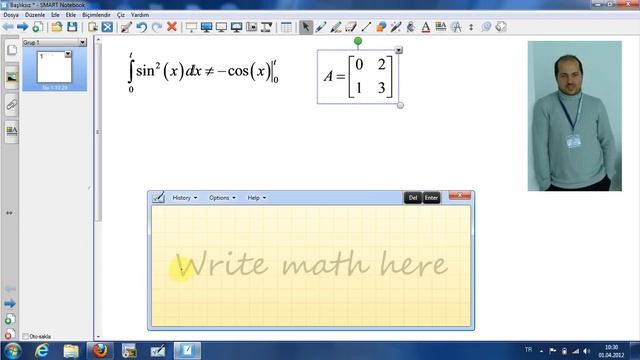Click the matrix object's green rotation handle

pos(358,41)
